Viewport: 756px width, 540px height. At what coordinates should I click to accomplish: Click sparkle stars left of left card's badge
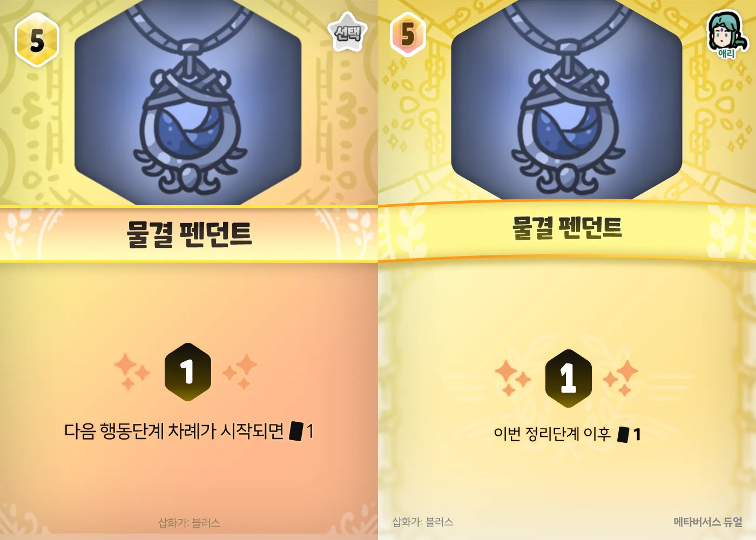click(132, 372)
